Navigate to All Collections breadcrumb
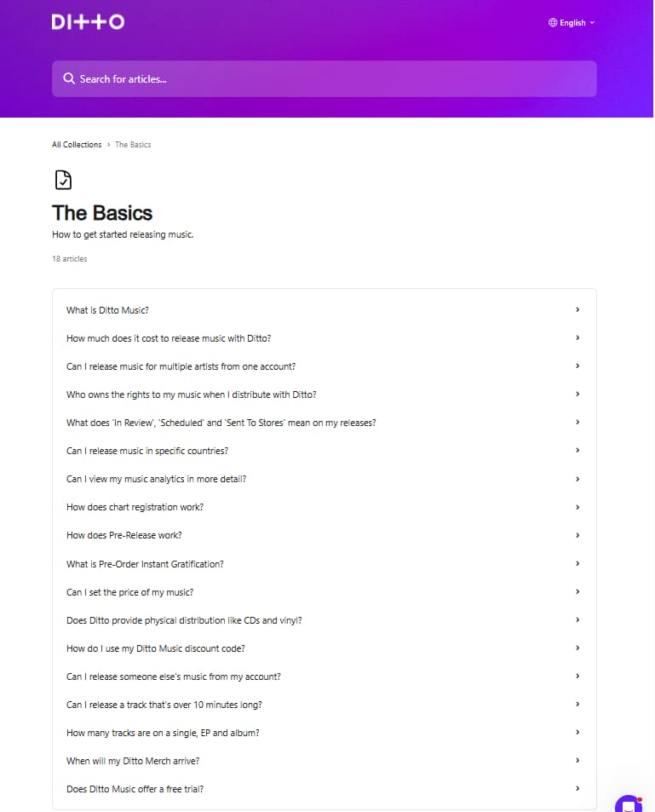The width and height of the screenshot is (655, 812). 76,144
